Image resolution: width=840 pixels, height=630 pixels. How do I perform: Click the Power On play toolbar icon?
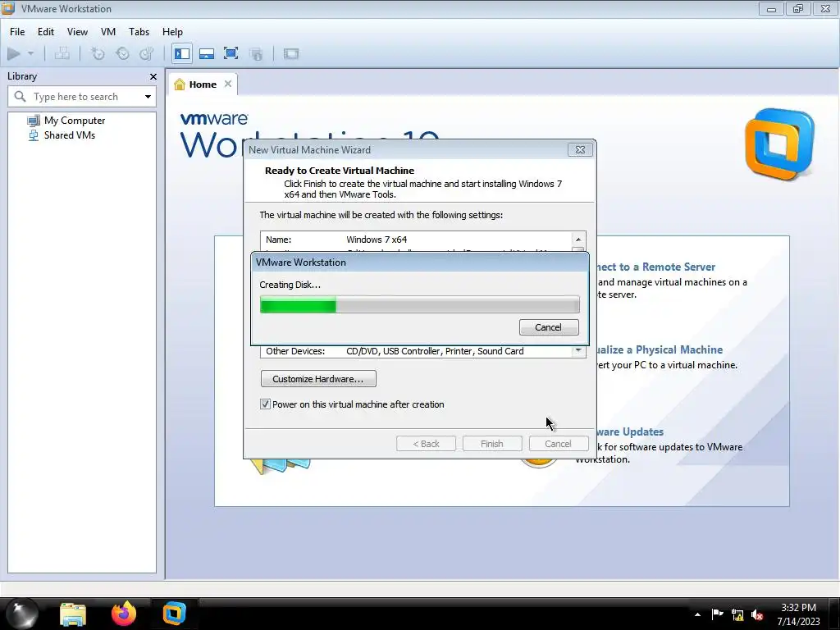click(x=14, y=53)
